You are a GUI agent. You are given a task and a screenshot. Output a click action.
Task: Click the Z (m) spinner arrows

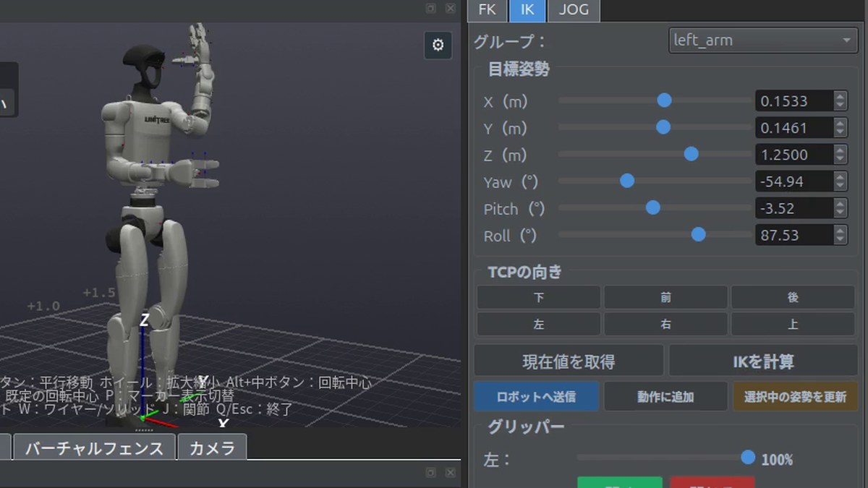(x=840, y=155)
